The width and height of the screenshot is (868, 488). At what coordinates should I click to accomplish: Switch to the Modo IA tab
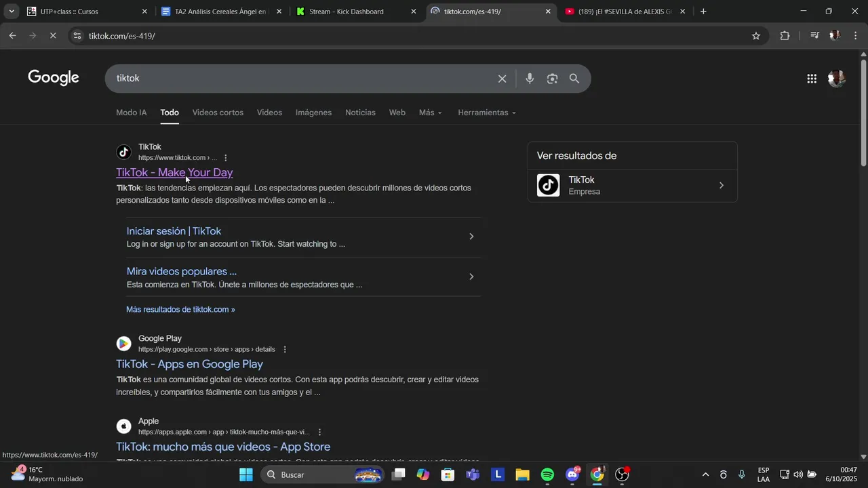pos(131,113)
